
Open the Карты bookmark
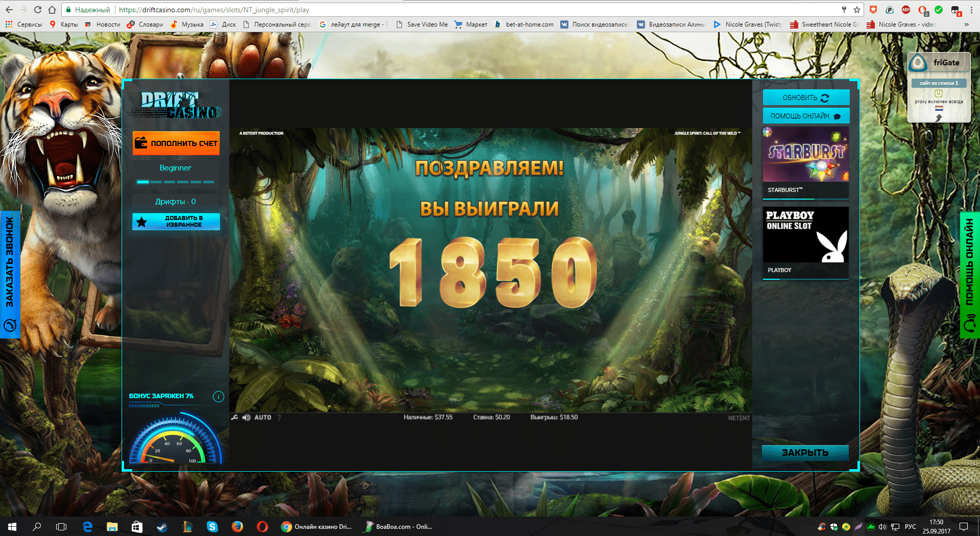click(64, 25)
